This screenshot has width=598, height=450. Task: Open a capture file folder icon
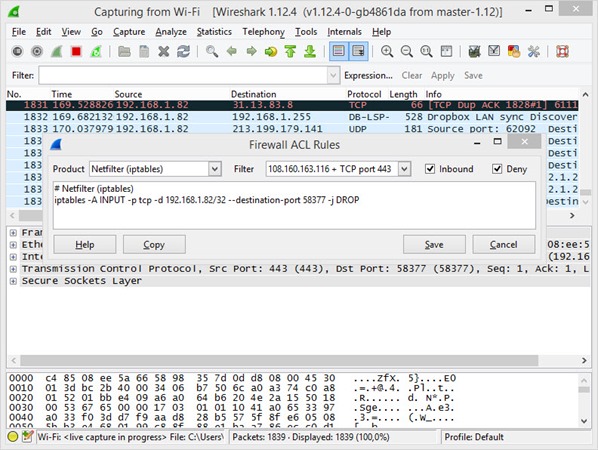click(x=124, y=51)
